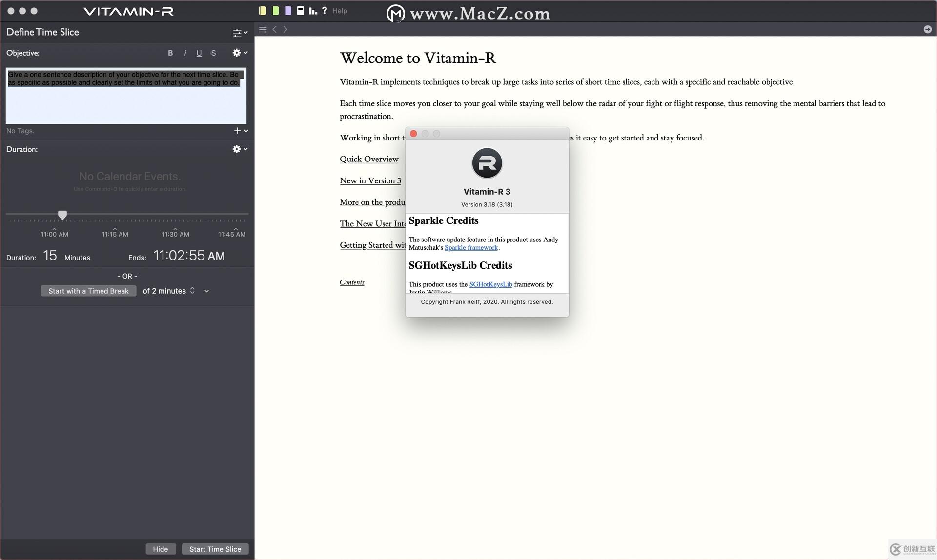Toggle bold formatting for the objective
The image size is (937, 560).
pyautogui.click(x=170, y=53)
